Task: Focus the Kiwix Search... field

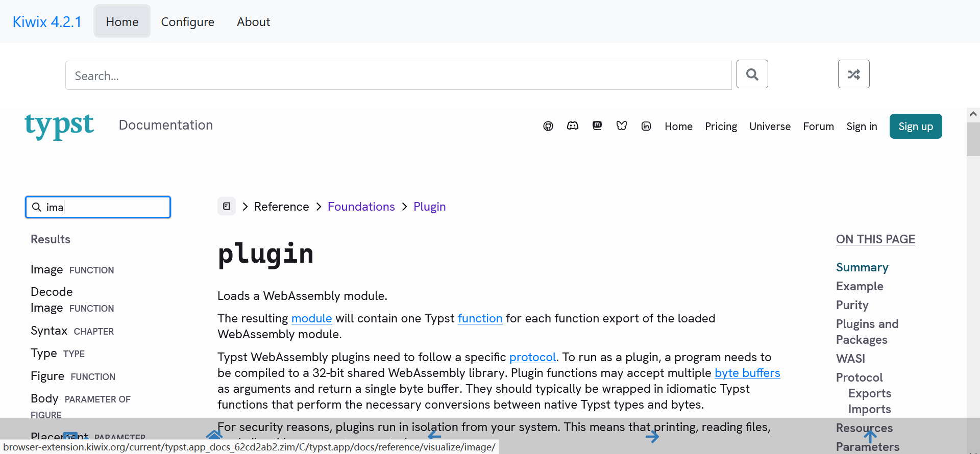Action: (399, 75)
